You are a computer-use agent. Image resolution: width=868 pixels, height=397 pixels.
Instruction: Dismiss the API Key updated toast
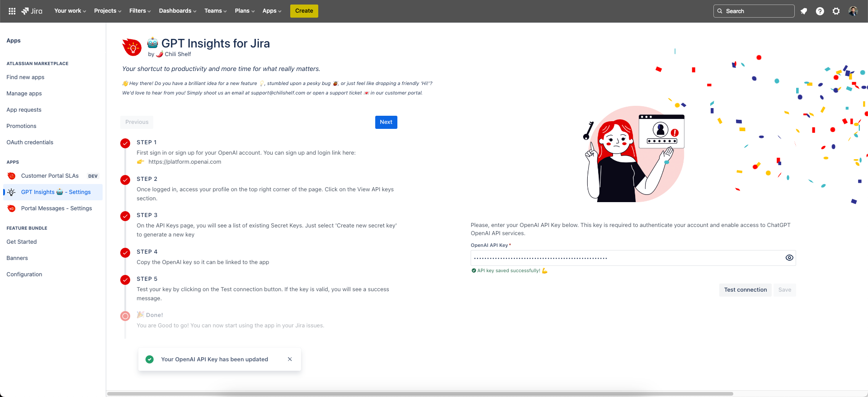290,359
